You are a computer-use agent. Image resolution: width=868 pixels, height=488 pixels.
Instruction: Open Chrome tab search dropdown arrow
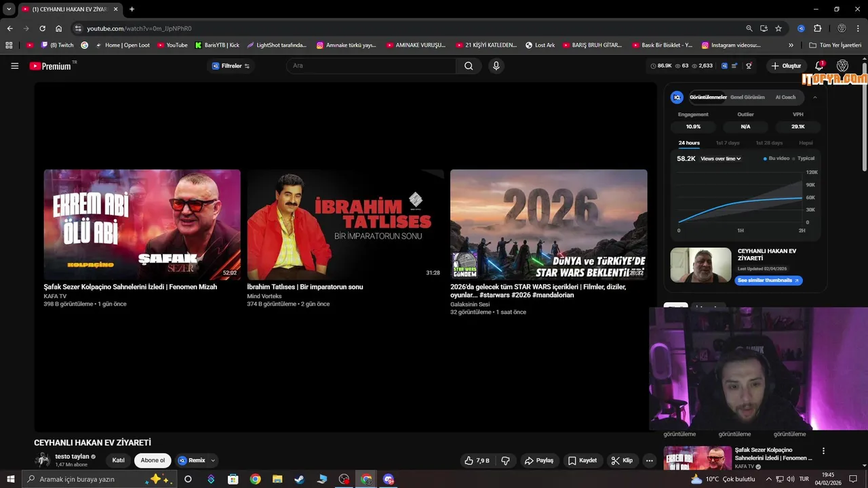pos(9,9)
